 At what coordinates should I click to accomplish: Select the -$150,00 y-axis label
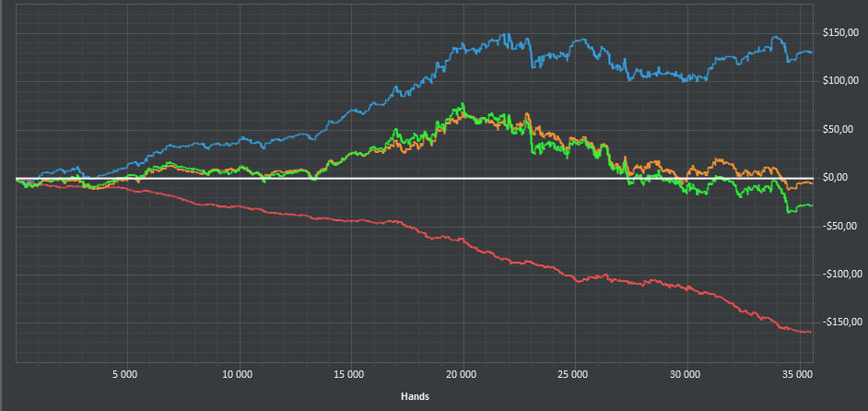click(839, 322)
